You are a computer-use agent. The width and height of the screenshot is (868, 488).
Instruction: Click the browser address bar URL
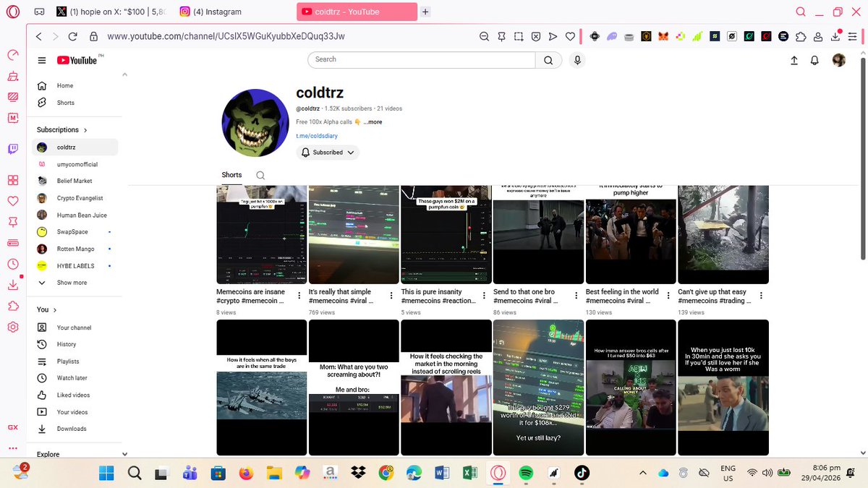click(x=226, y=36)
